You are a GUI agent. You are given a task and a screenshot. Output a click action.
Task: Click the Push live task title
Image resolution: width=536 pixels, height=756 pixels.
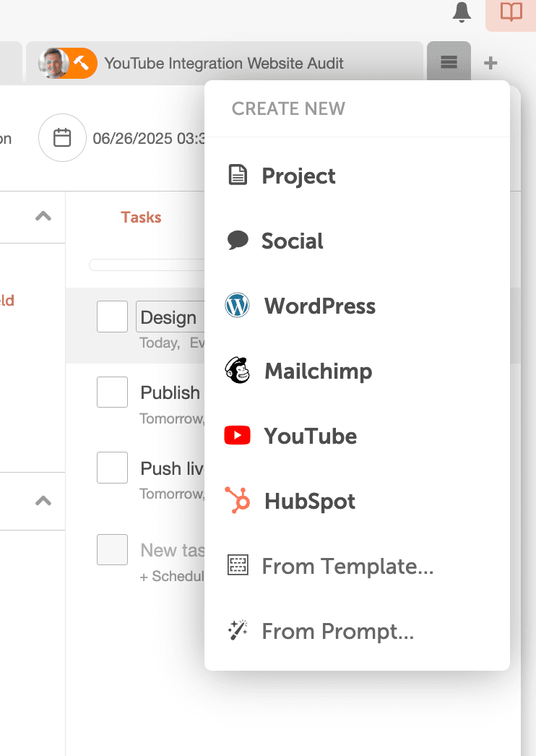pyautogui.click(x=172, y=468)
